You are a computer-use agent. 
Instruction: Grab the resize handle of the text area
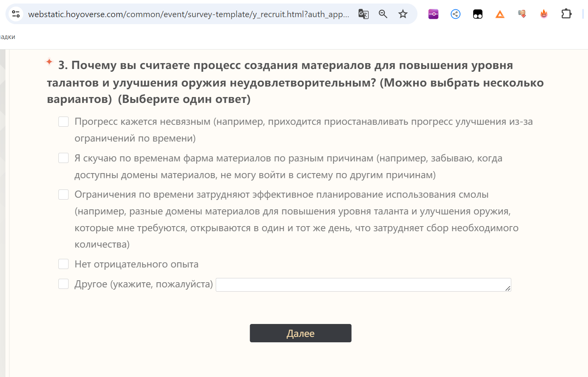tap(508, 289)
